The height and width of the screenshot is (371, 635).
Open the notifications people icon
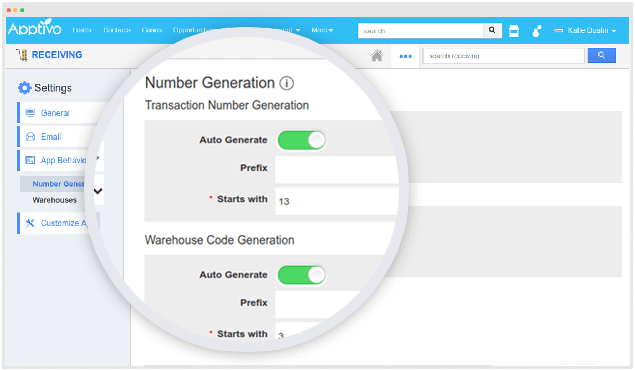pos(537,31)
